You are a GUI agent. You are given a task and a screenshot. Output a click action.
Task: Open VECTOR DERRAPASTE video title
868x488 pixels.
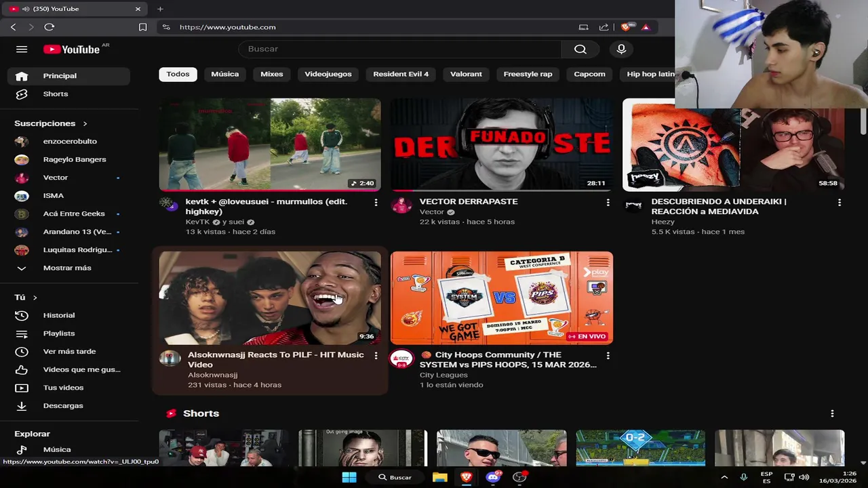[469, 201]
